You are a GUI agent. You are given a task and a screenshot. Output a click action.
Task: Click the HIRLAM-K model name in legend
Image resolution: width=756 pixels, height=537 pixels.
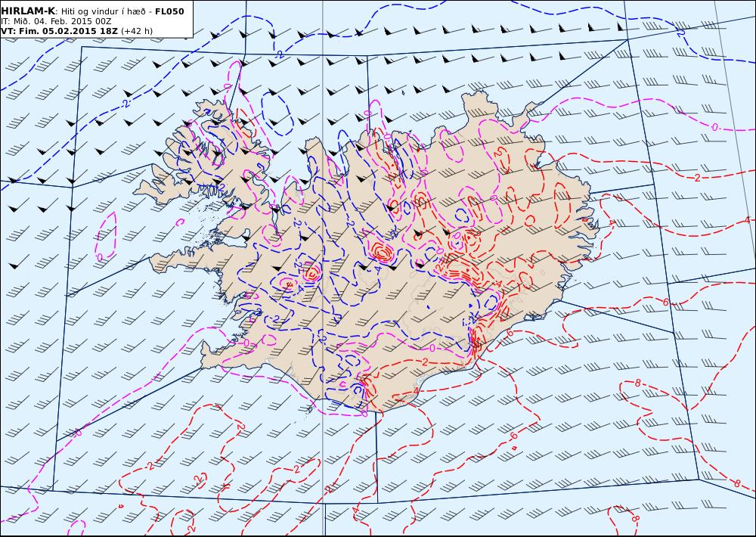28,11
